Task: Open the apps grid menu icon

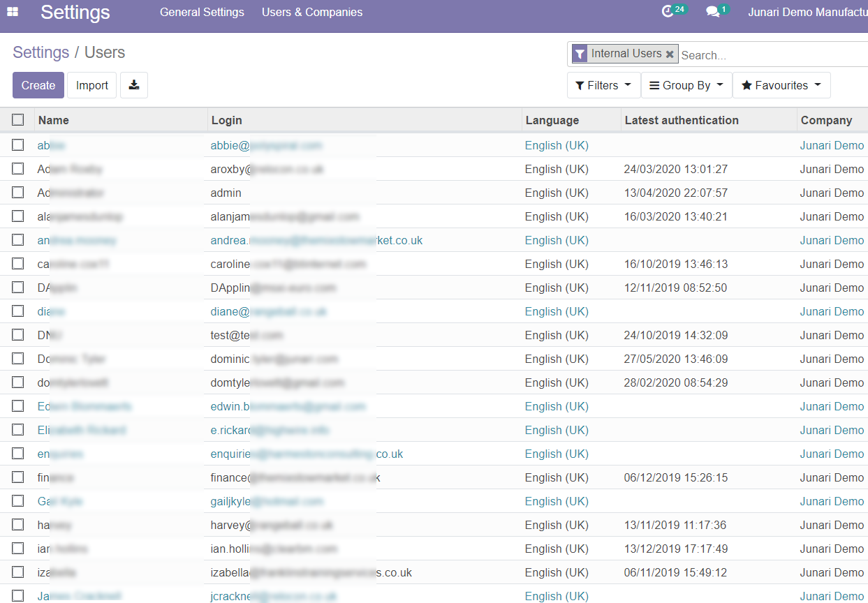Action: point(13,12)
